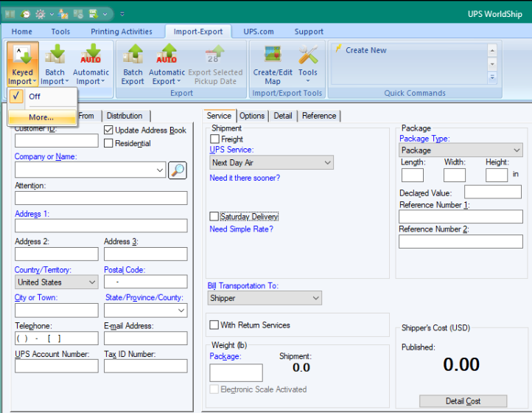Click the Create New quick command
532x413 pixels.
(365, 50)
